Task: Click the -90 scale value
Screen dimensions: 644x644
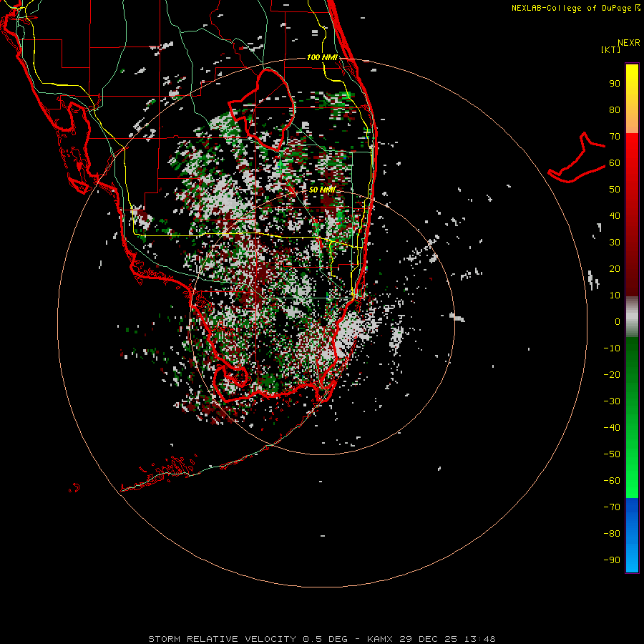Action: [612, 560]
